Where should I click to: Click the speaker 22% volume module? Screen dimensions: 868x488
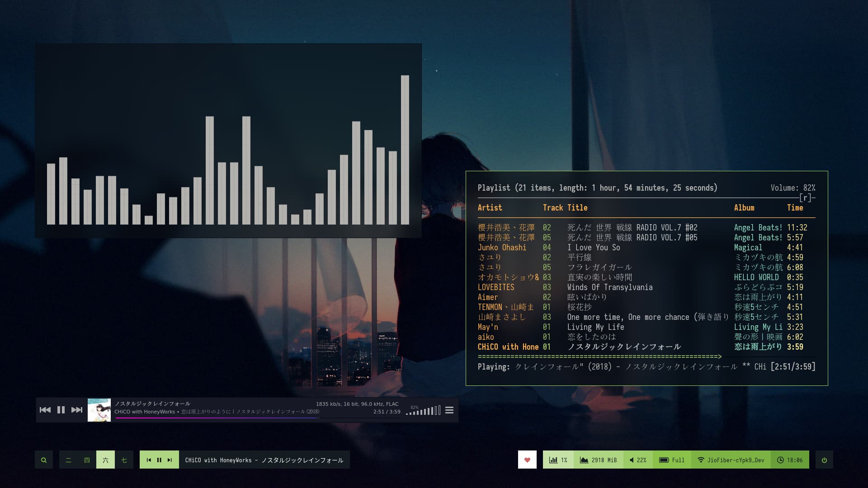pyautogui.click(x=638, y=460)
